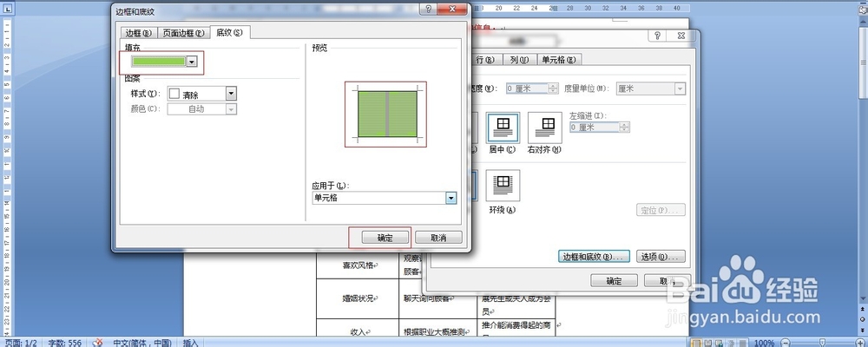Click the Select Browse Object button
Viewport: 868px width, 347px height.
[863, 321]
